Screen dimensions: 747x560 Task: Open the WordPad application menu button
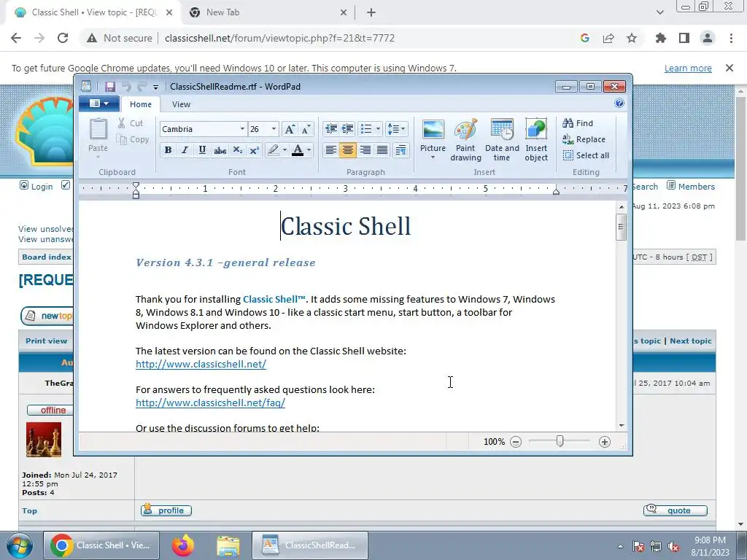pyautogui.click(x=99, y=104)
